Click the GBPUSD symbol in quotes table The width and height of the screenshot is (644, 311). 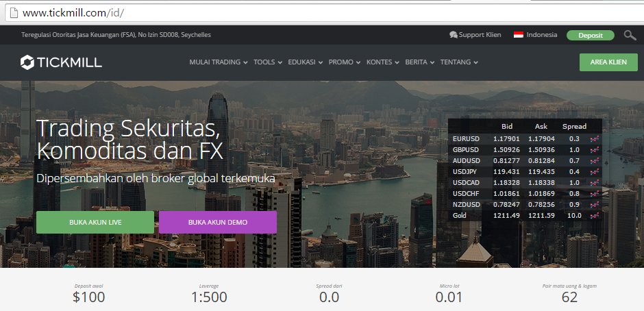[x=466, y=150]
